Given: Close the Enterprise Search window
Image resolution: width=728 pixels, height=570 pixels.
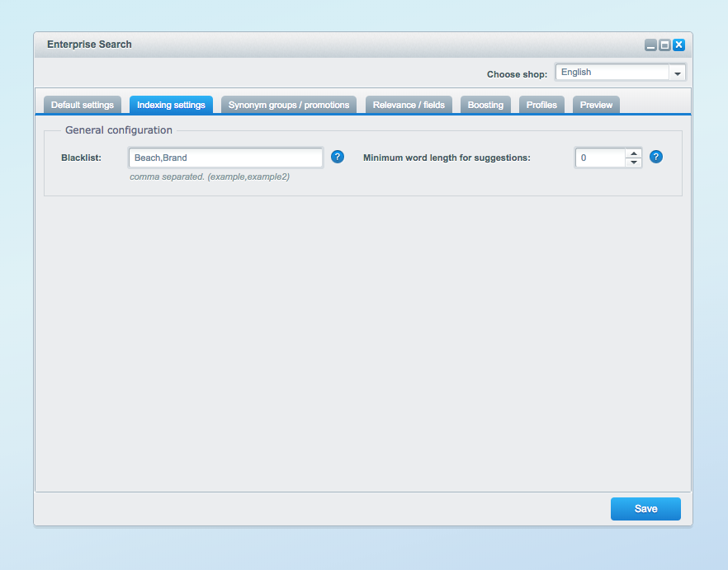Looking at the screenshot, I should point(678,45).
